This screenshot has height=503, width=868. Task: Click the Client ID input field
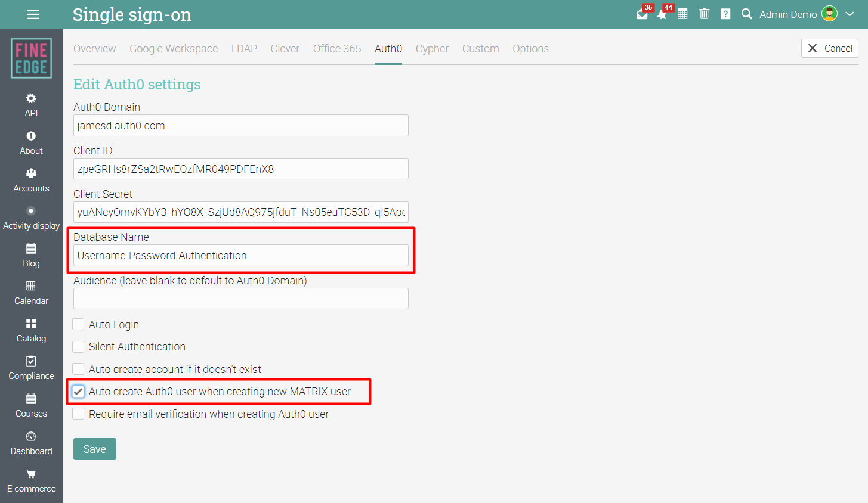coord(241,169)
